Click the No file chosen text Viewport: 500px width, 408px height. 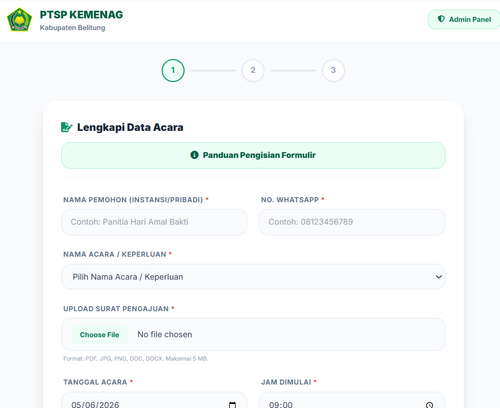[165, 334]
